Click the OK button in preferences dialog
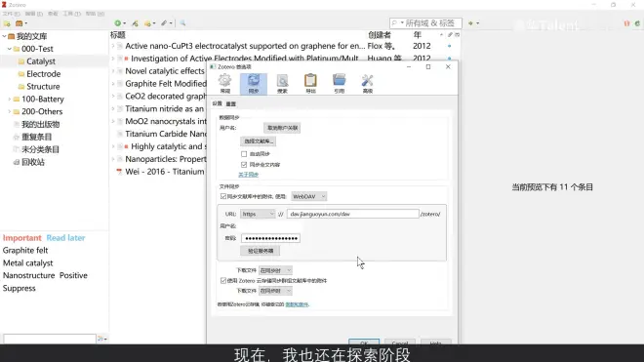 [364, 342]
